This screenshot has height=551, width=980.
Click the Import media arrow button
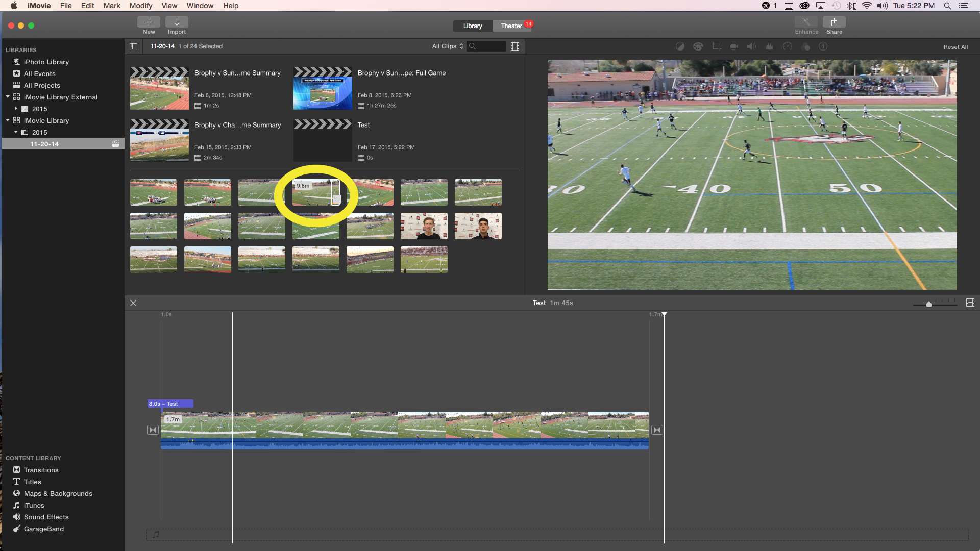[177, 22]
